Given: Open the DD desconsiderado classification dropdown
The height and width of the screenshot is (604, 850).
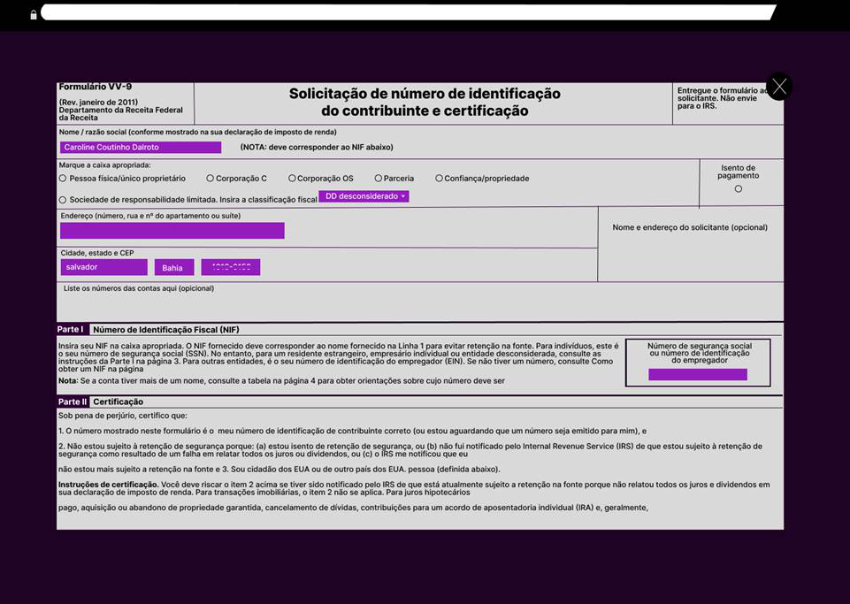Looking at the screenshot, I should pyautogui.click(x=363, y=197).
